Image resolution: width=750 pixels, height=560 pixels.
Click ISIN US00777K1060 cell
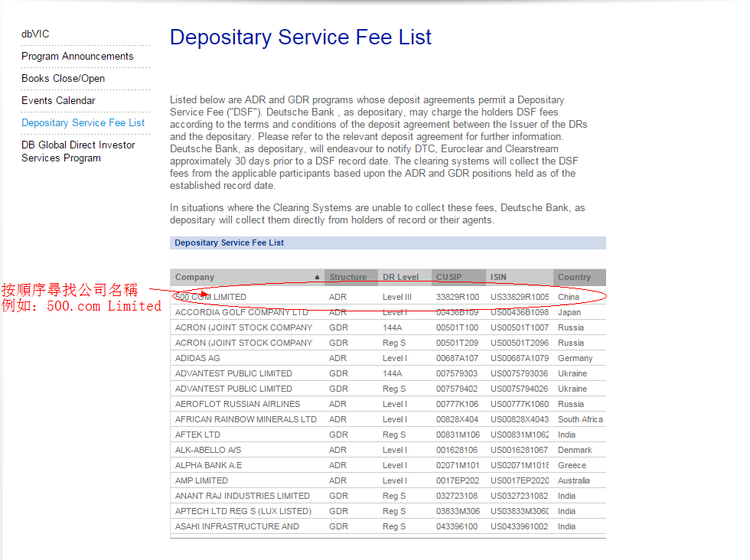[520, 404]
